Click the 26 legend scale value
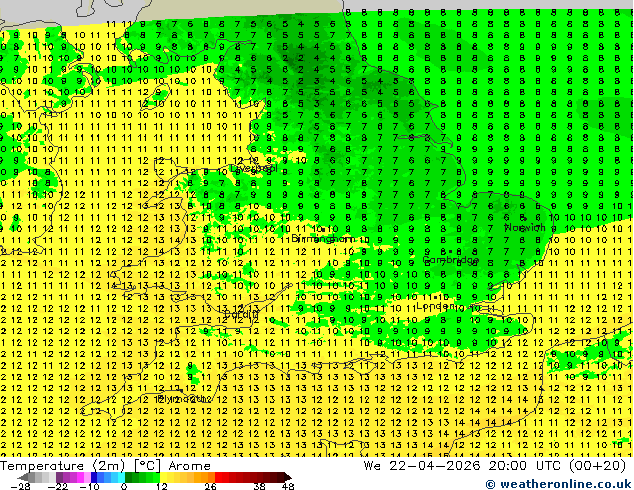The width and height of the screenshot is (634, 490). pos(210,486)
